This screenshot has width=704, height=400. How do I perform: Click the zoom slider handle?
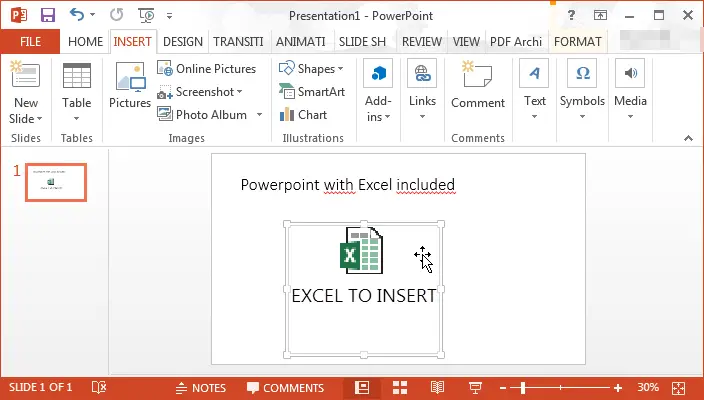tap(523, 387)
